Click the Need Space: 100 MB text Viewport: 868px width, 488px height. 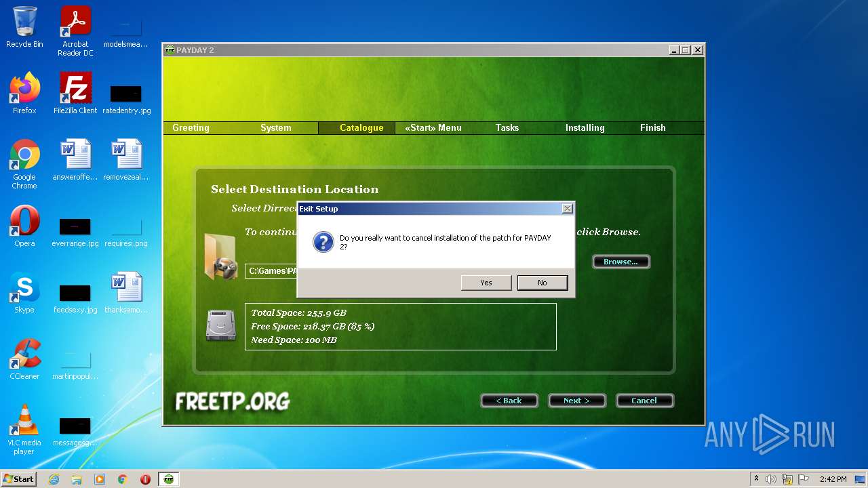click(294, 340)
